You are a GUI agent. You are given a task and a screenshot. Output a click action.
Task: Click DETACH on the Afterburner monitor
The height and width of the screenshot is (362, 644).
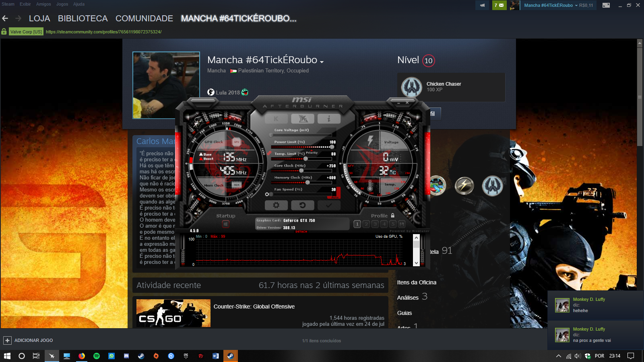tap(301, 232)
